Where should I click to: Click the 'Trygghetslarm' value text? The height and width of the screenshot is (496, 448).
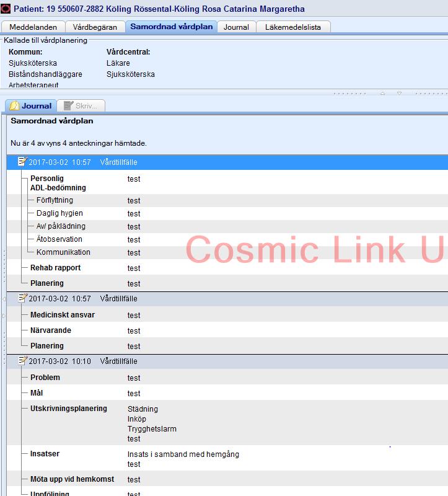pos(152,429)
